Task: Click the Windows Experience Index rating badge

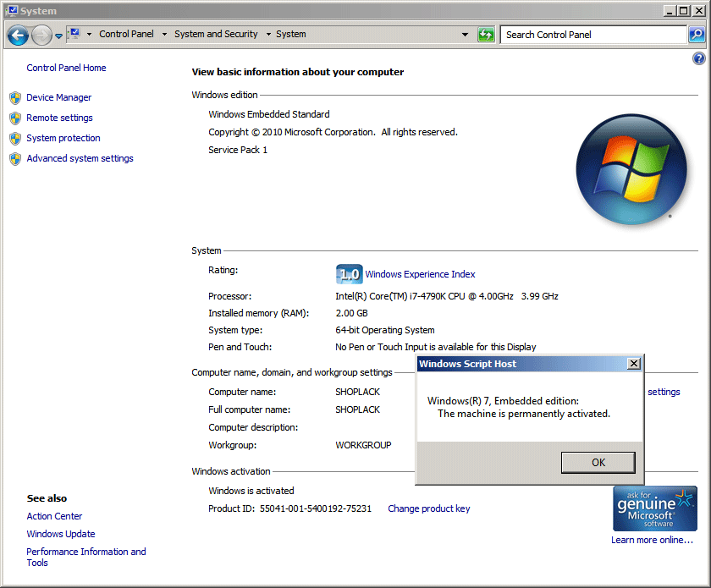Action: (x=349, y=274)
